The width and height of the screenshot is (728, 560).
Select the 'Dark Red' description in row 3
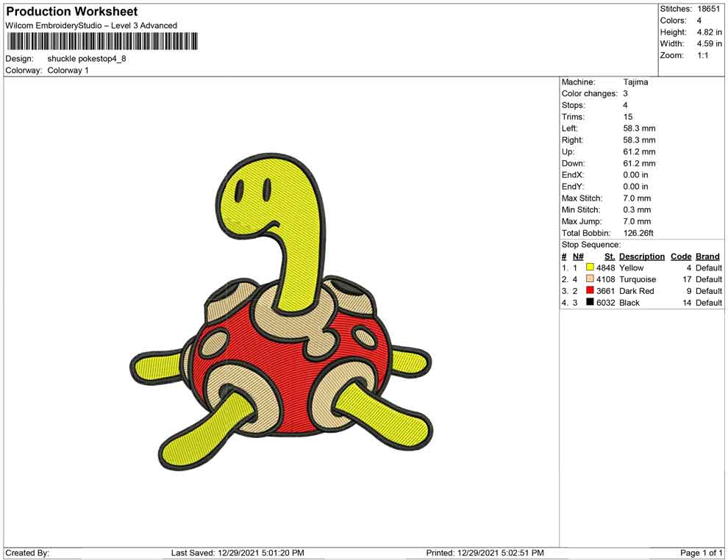click(x=637, y=291)
